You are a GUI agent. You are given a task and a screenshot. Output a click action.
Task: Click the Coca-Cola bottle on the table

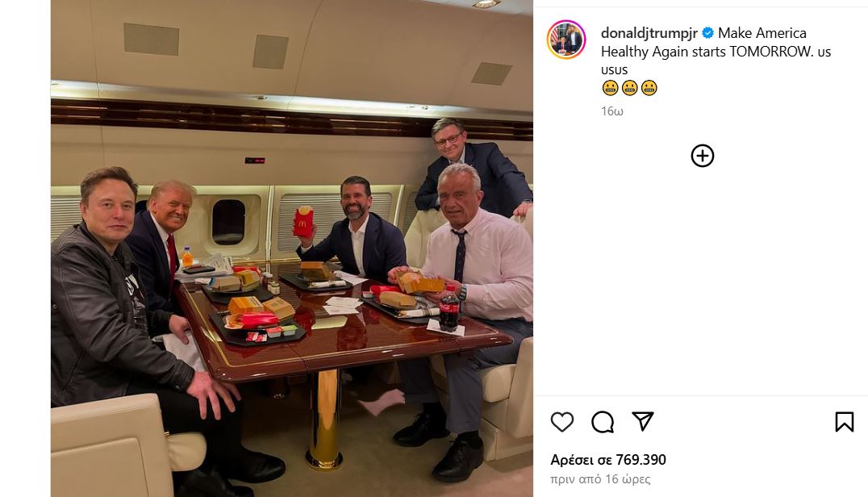[x=449, y=308]
